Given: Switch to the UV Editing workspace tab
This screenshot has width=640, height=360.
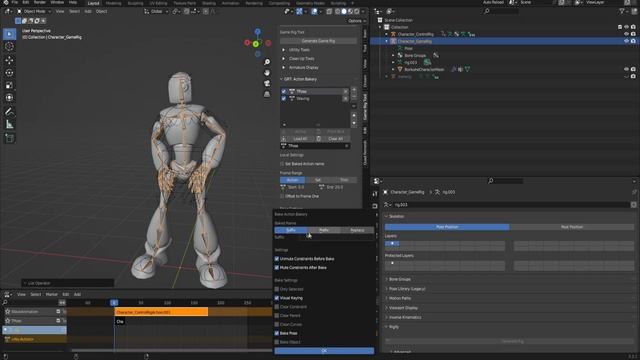Looking at the screenshot, I should coord(158,3).
